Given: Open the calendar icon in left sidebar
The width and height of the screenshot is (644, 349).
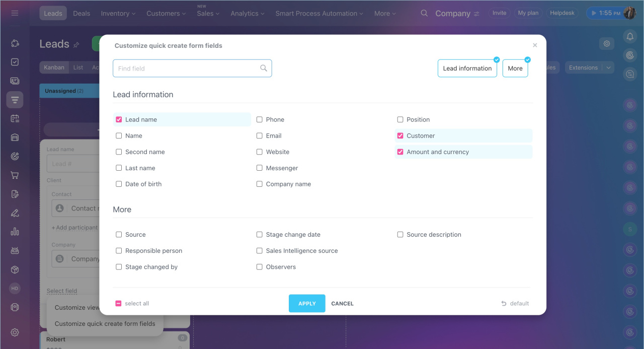Looking at the screenshot, I should (15, 119).
